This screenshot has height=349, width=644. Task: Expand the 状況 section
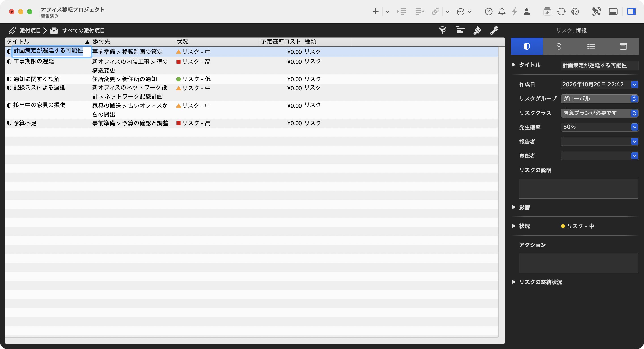513,226
